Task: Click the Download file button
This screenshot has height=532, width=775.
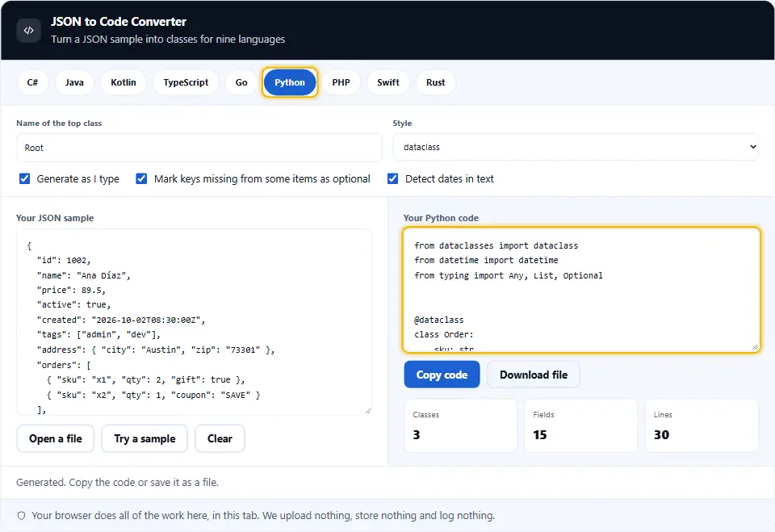Action: pos(534,375)
